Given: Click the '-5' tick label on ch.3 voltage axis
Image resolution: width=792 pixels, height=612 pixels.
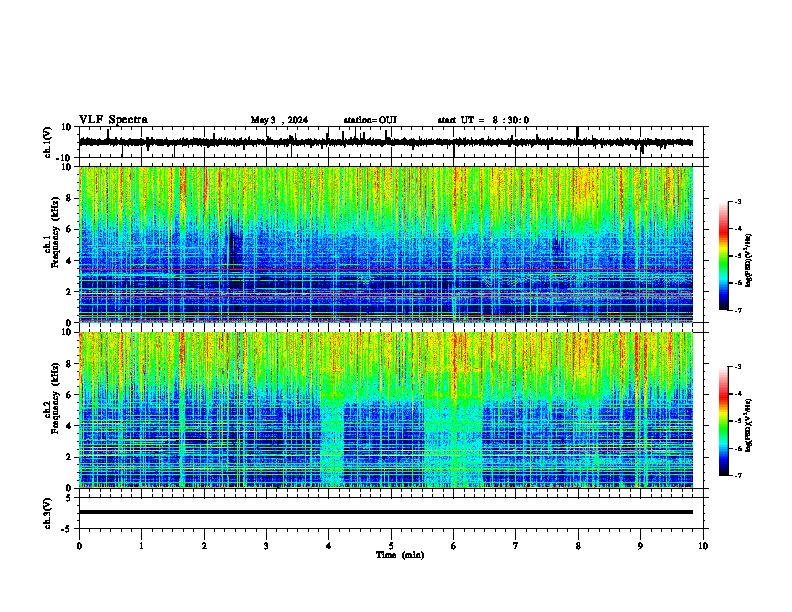Looking at the screenshot, I should [x=68, y=529].
